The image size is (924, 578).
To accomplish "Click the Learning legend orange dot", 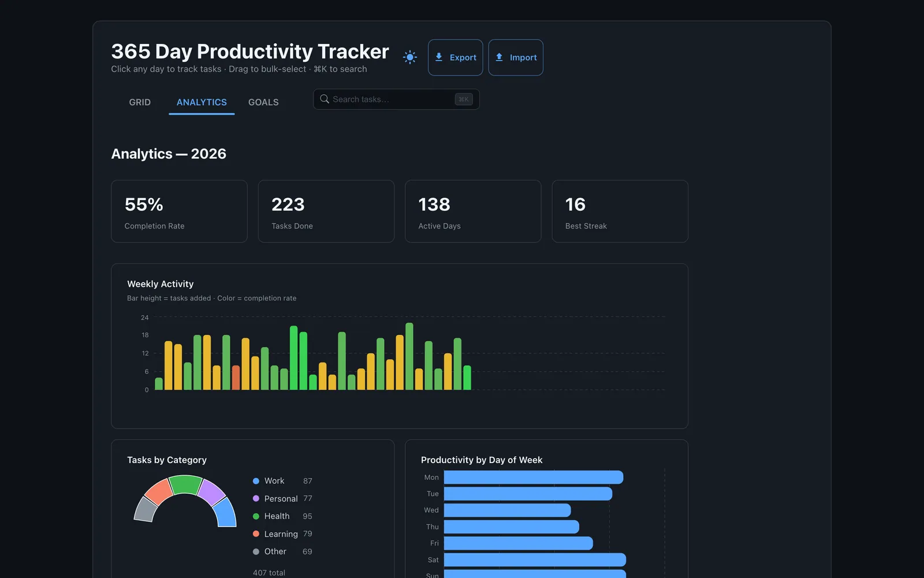I will [x=256, y=534].
